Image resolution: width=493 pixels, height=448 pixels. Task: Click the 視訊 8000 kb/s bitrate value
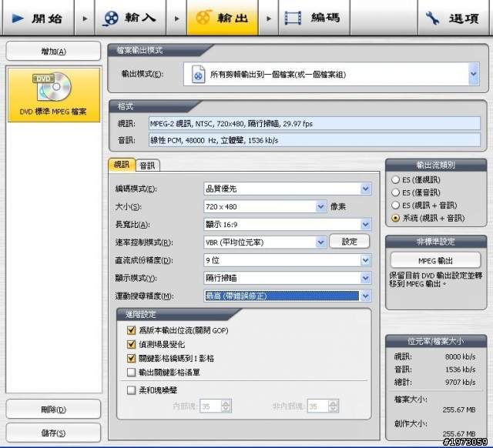click(x=460, y=356)
